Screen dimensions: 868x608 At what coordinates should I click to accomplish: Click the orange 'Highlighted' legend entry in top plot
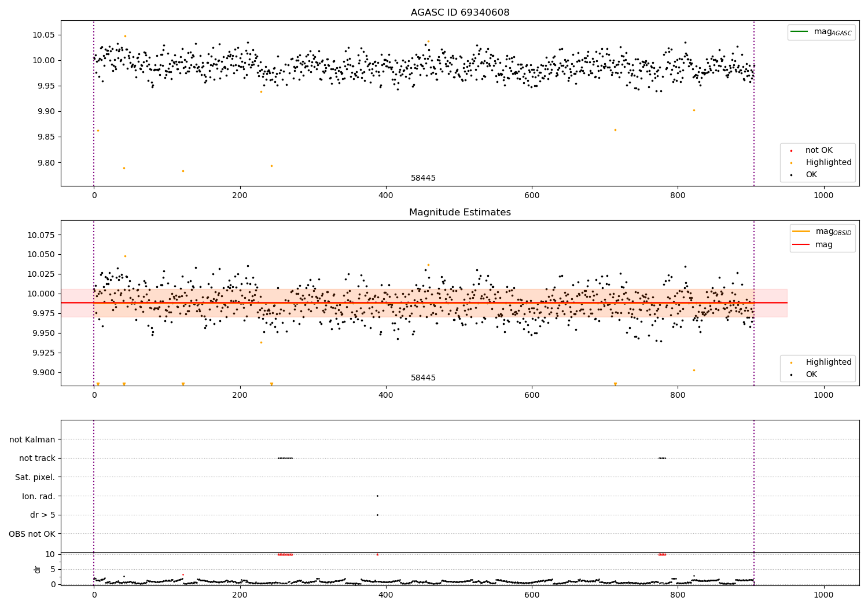click(817, 163)
